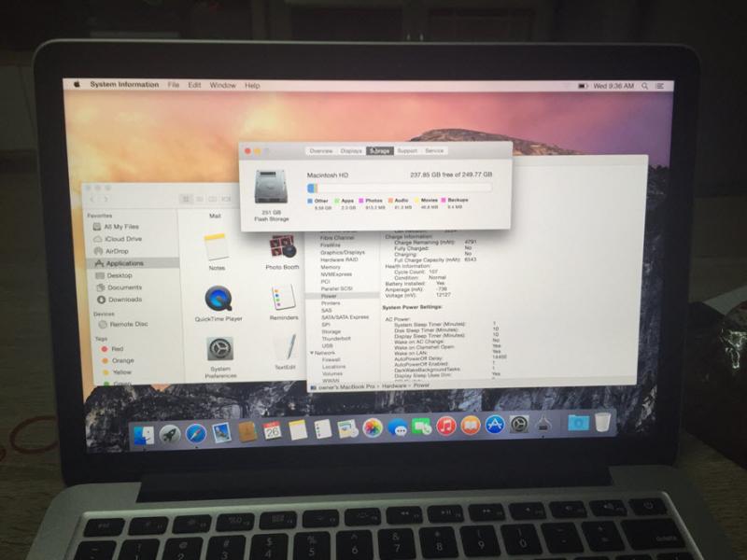Launch the Photos app in the Dock

tap(373, 428)
